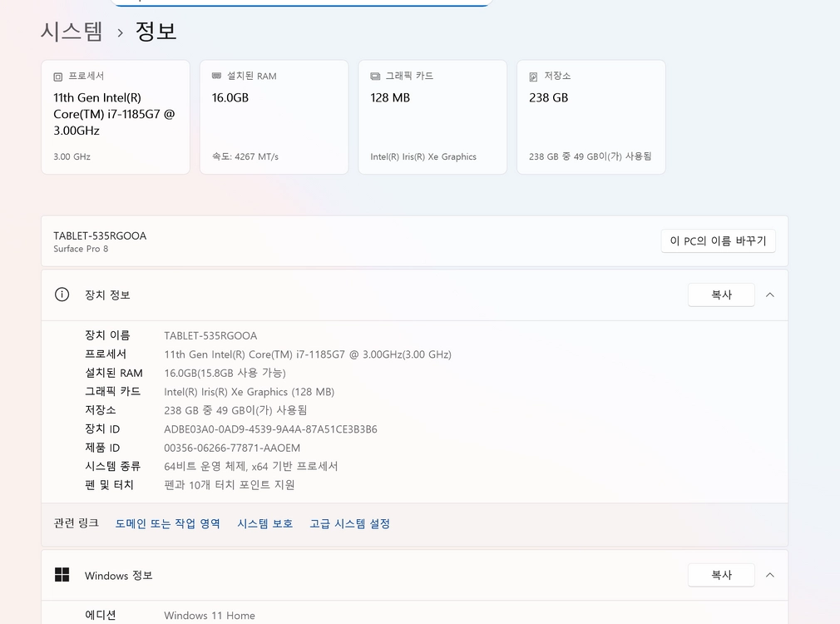
Task: Select the processor value with 3.00GHz(3.00 GHz)
Action: [x=308, y=354]
